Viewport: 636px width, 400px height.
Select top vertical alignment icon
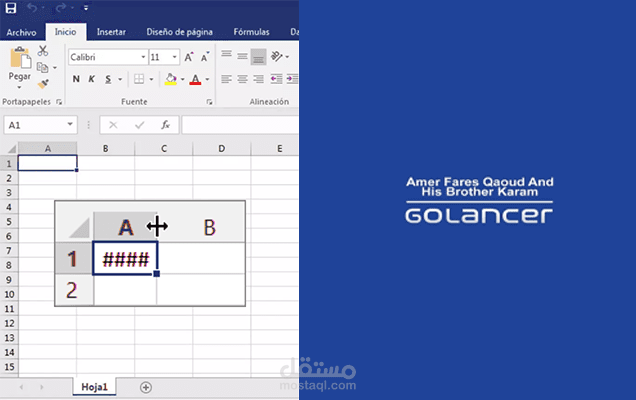pyautogui.click(x=226, y=54)
